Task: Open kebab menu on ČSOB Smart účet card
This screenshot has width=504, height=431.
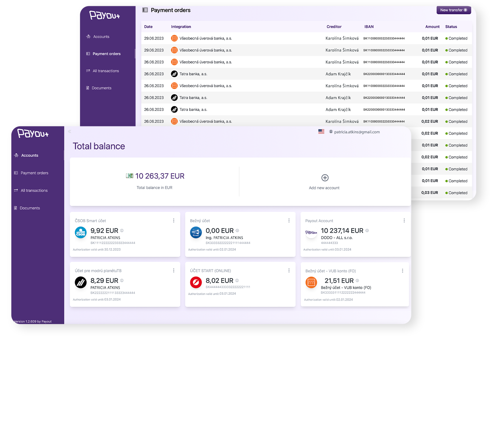Action: click(174, 221)
